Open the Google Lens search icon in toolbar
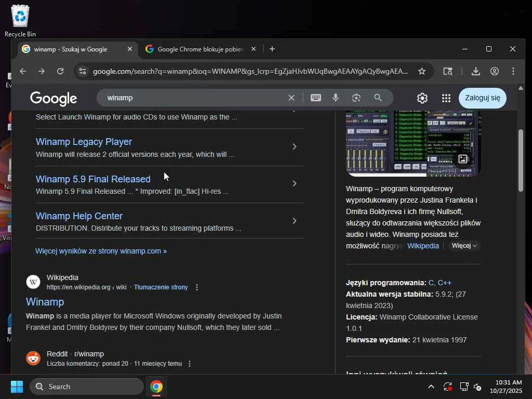 pyautogui.click(x=448, y=71)
